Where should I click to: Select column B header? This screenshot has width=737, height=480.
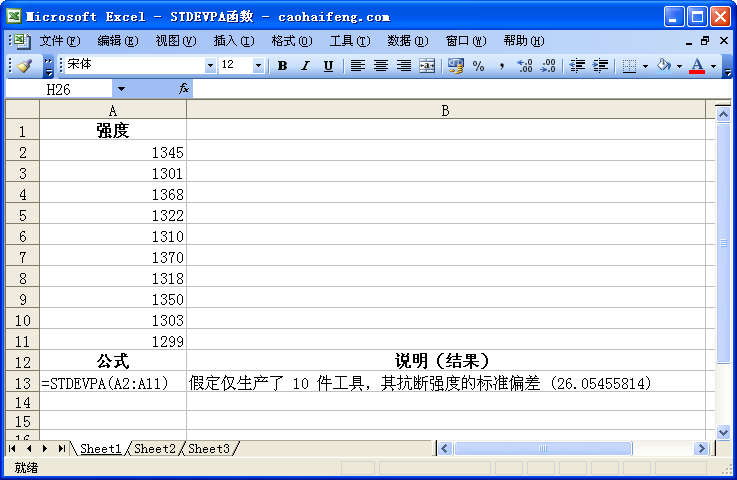(446, 110)
